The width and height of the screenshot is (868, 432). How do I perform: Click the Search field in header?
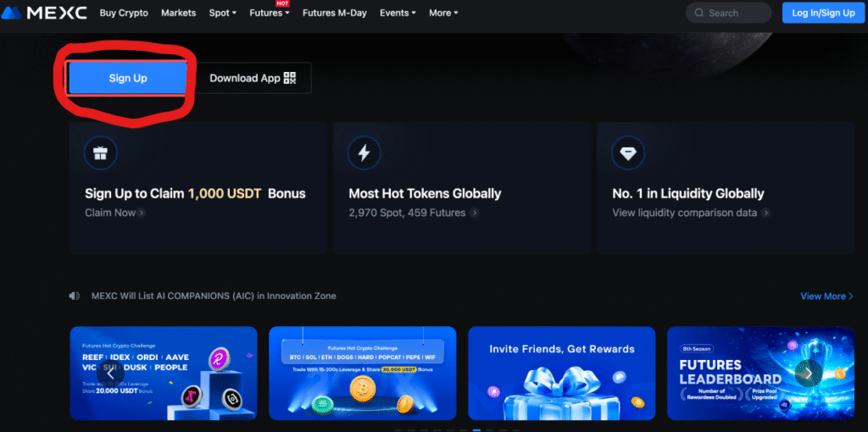[x=728, y=13]
